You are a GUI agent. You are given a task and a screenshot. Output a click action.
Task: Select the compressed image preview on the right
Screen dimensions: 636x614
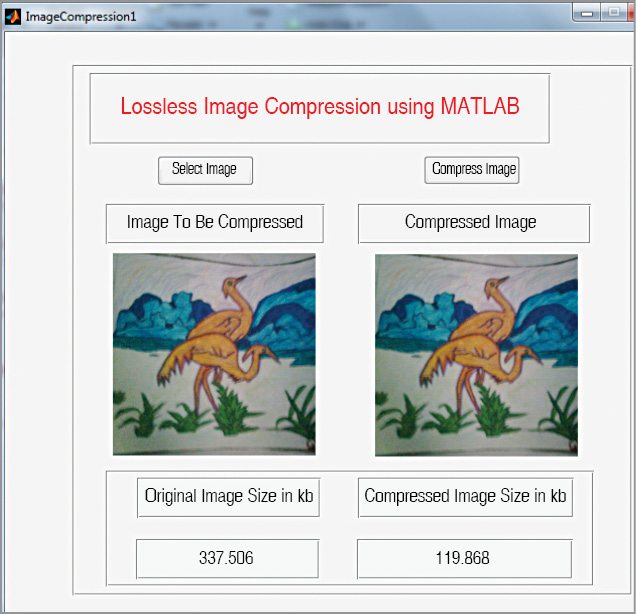[476, 354]
